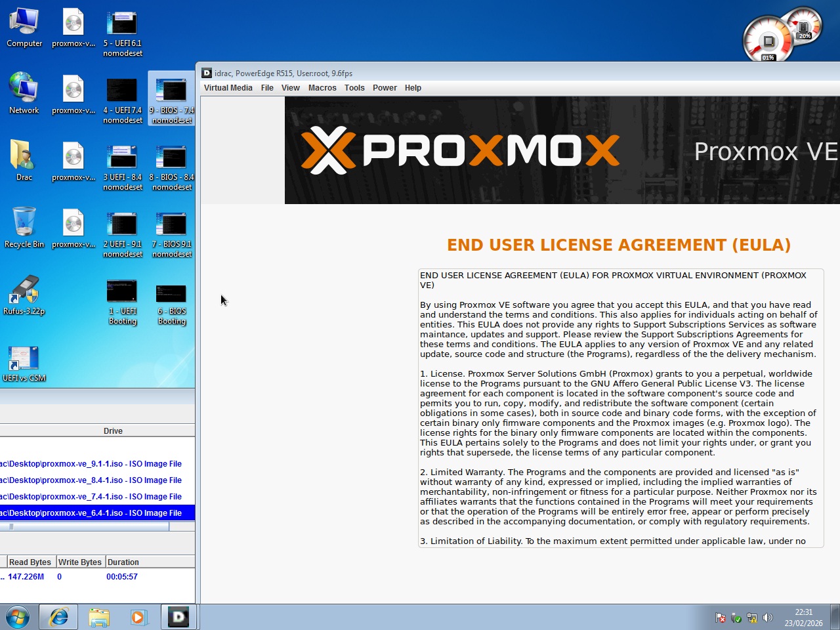The image size is (840, 630).
Task: Open the network tray icon
Action: pyautogui.click(x=752, y=618)
